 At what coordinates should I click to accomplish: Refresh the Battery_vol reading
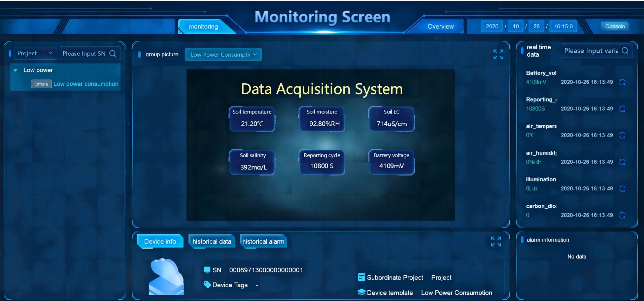622,82
